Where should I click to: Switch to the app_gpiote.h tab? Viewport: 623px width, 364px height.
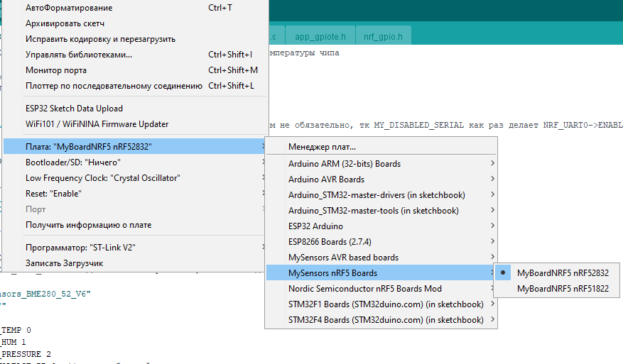tap(320, 35)
